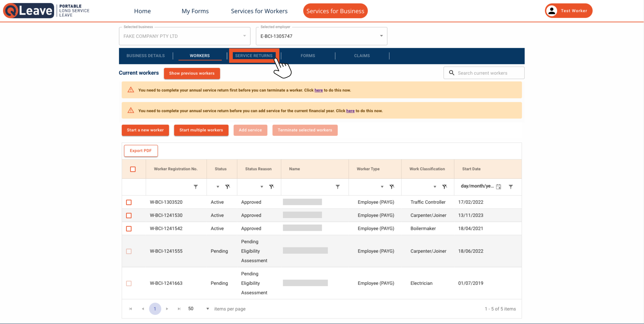644x324 pixels.
Task: Go to previous page pager arrow
Action: (x=143, y=309)
